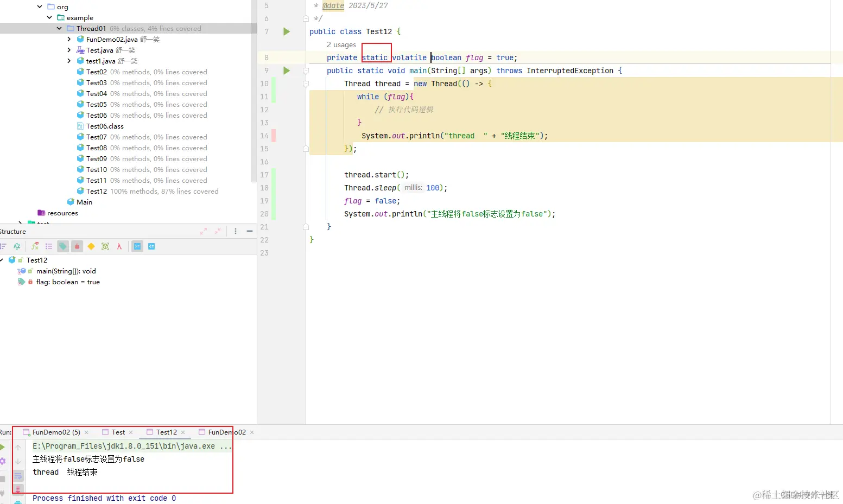Image resolution: width=843 pixels, height=504 pixels.
Task: Collapse the example package
Action: point(49,17)
